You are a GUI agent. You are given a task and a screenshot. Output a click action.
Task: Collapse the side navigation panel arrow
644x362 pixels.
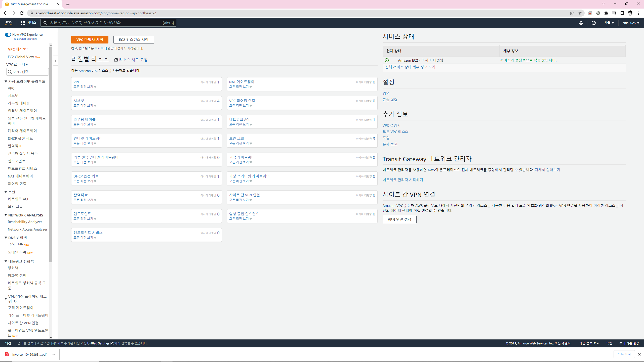pyautogui.click(x=55, y=61)
